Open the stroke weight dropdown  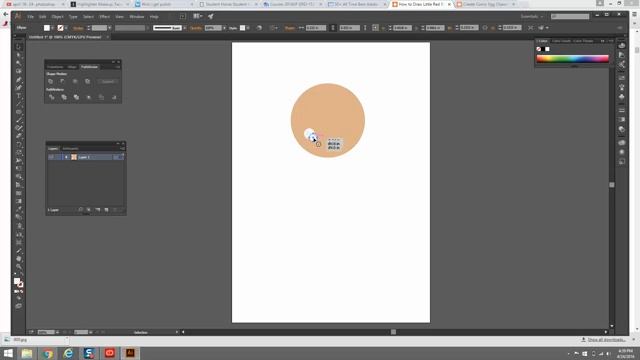click(x=109, y=28)
